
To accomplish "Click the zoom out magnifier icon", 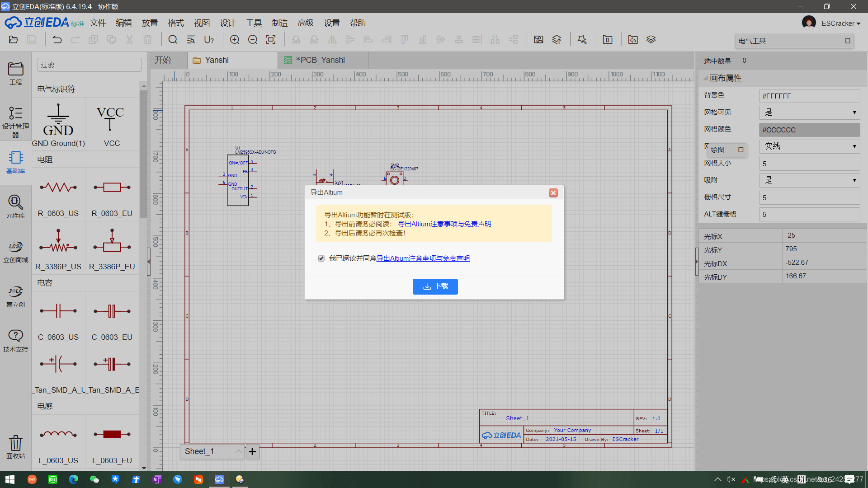I will point(253,40).
